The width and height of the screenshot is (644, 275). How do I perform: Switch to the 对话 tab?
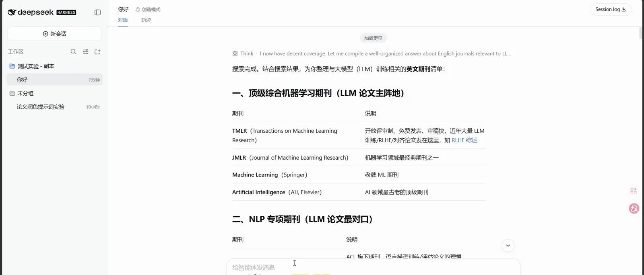click(123, 20)
